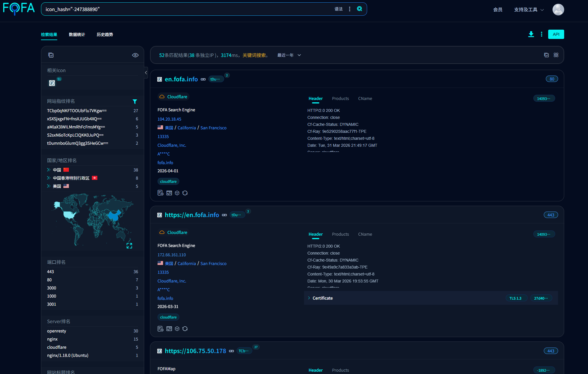This screenshot has height=374, width=588.
Task: Expand the 美国 country row
Action: tap(49, 186)
